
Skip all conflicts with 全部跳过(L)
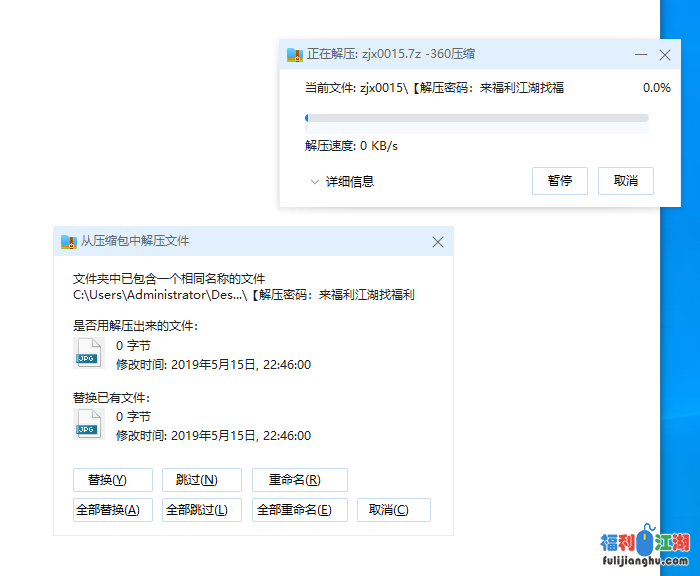[x=202, y=510]
